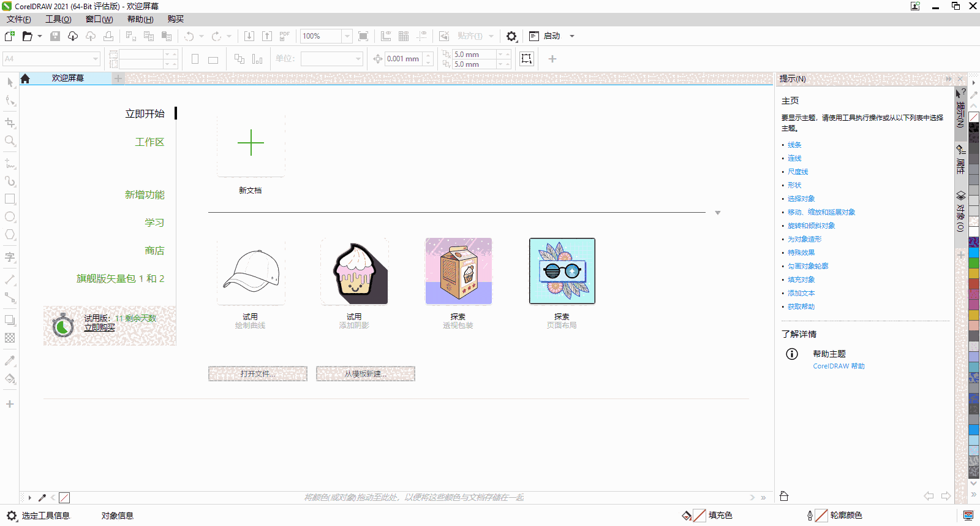Viewport: 980px width, 526px height.
Task: Select the Text tool in toolbox
Action: pyautogui.click(x=10, y=257)
